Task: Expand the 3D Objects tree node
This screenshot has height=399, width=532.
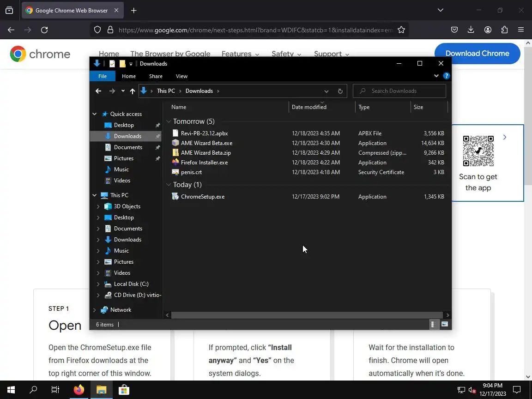Action: point(98,206)
